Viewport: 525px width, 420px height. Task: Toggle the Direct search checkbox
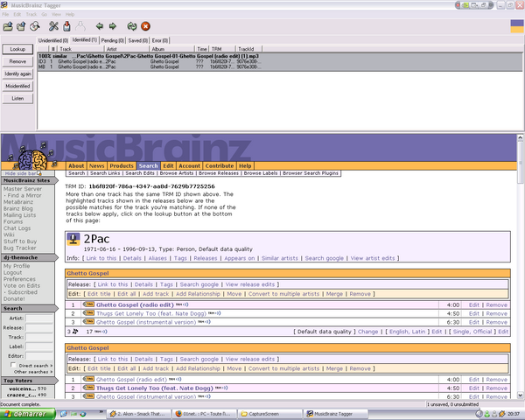click(x=13, y=365)
